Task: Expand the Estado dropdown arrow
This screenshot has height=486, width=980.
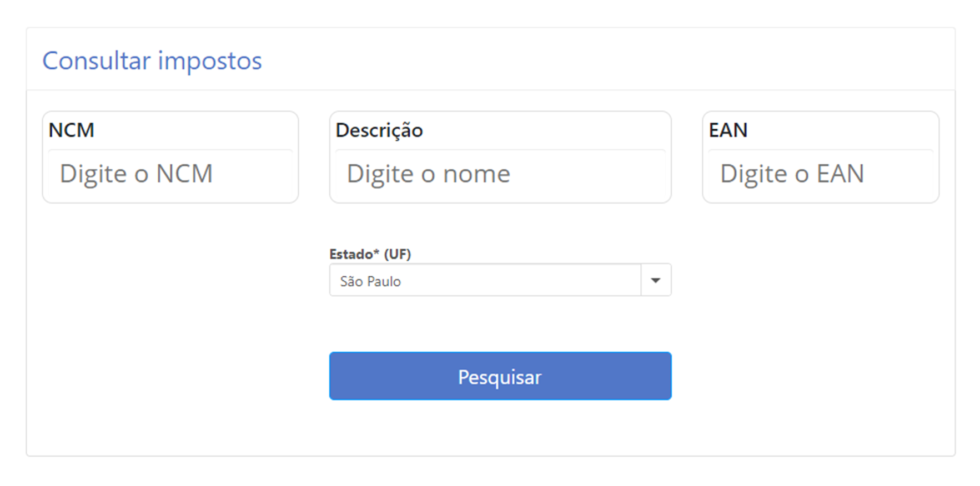Action: point(656,280)
